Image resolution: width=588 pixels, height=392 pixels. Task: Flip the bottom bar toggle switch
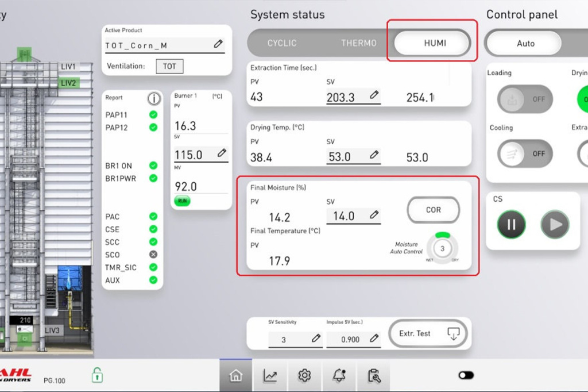pyautogui.click(x=466, y=375)
